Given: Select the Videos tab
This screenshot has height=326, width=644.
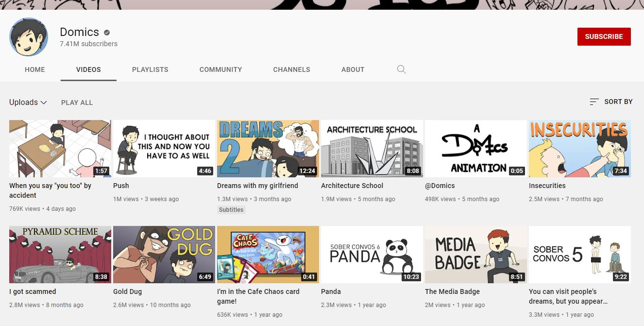Looking at the screenshot, I should pos(88,69).
